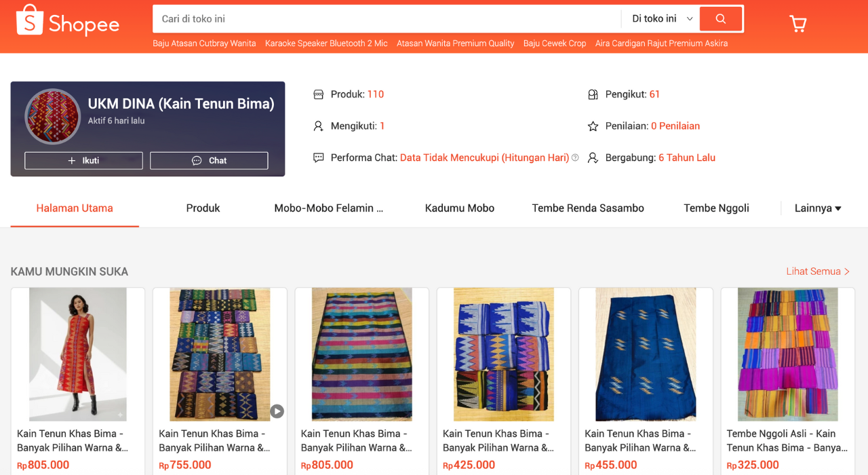Start a Chat with the seller
The image size is (868, 475).
(209, 161)
